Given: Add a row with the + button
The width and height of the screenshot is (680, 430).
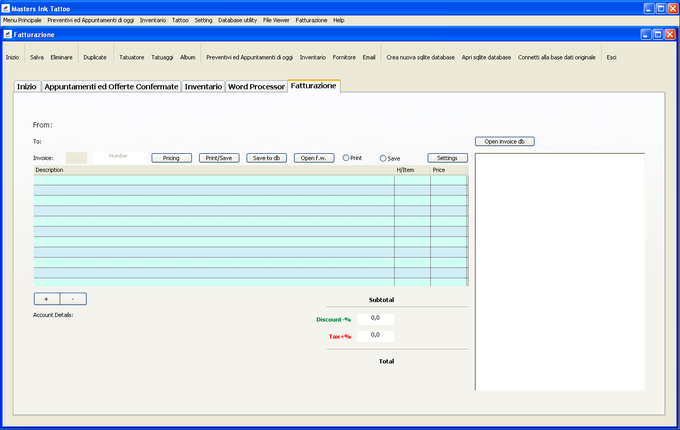Looking at the screenshot, I should click(47, 299).
